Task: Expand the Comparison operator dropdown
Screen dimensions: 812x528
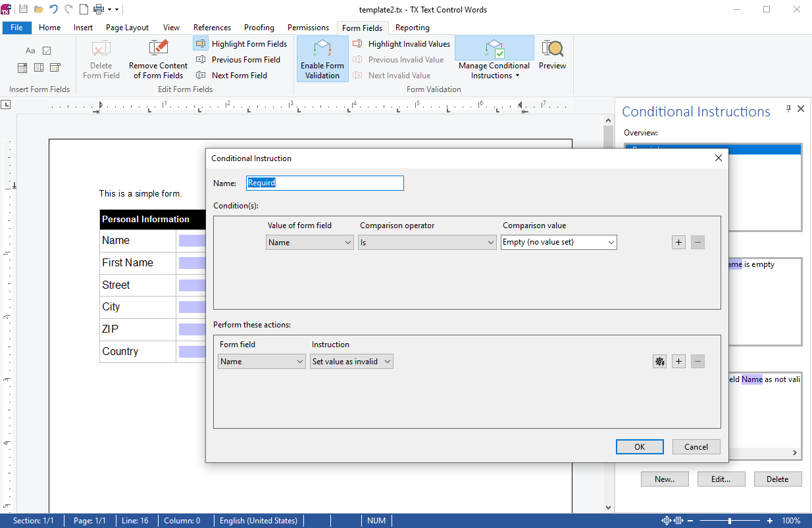Action: 427,242
